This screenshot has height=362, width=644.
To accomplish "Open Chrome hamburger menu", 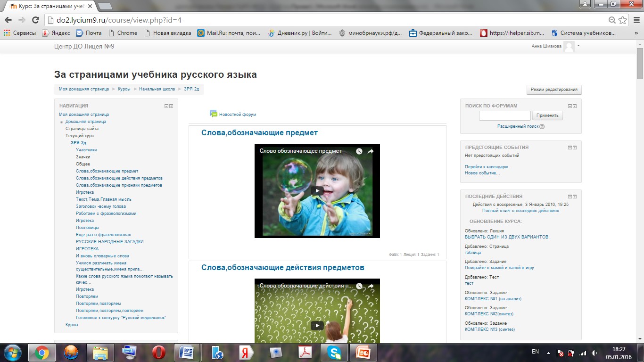I will click(x=635, y=20).
